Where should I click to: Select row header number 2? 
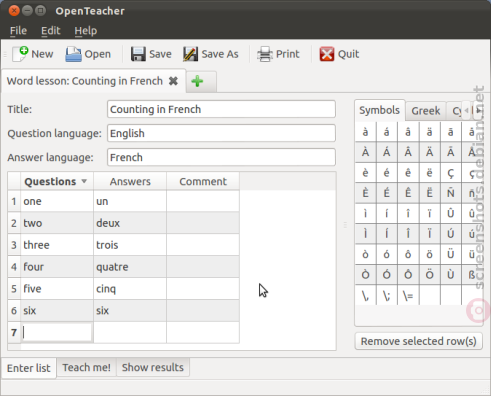pos(14,223)
